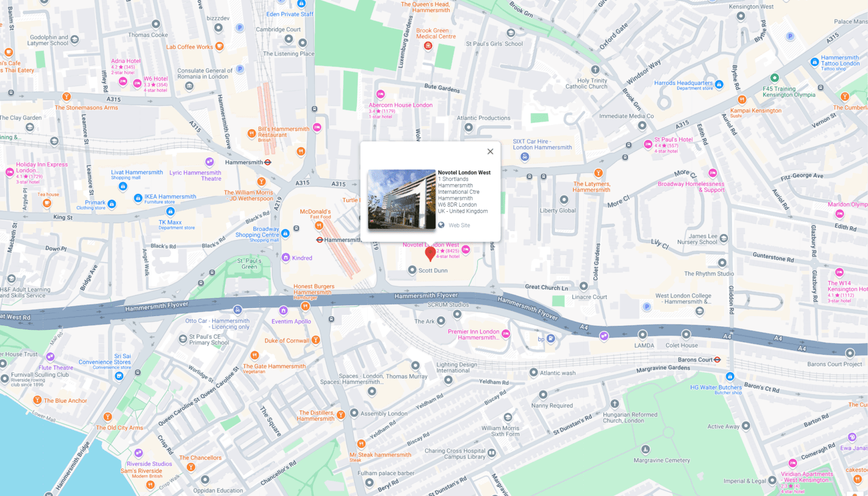Click the Margravine Cemetery marker icon

pos(645,450)
